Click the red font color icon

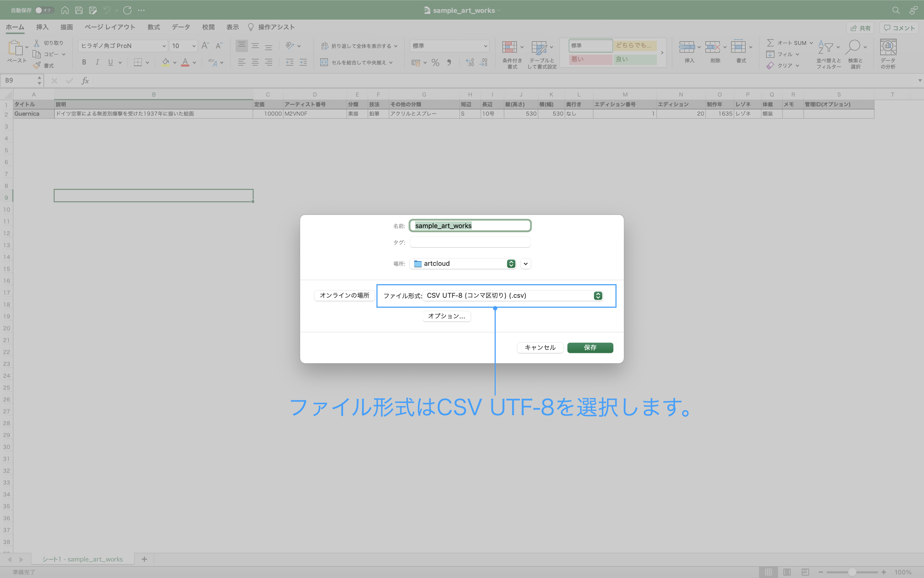[185, 62]
